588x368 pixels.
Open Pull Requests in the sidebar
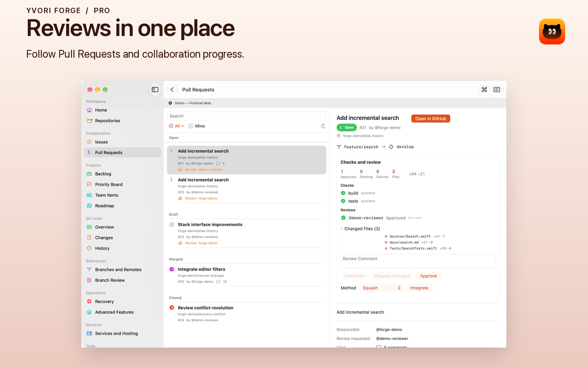122,153
